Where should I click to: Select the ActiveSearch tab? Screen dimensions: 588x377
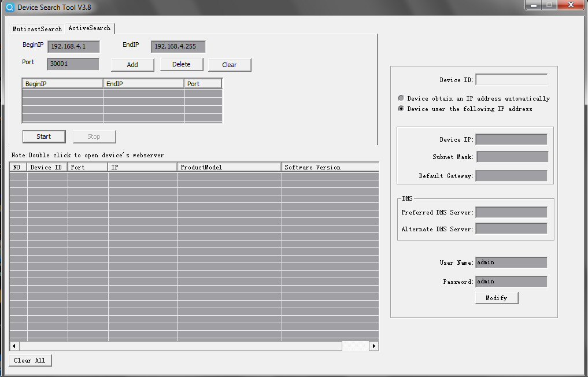pyautogui.click(x=90, y=28)
